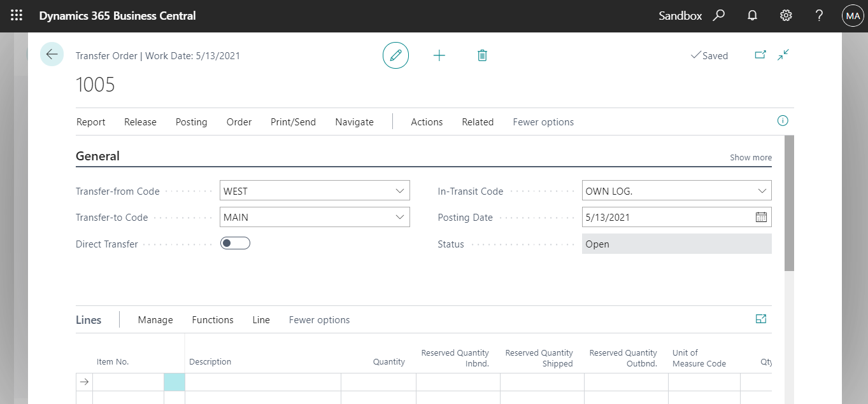Open the Transfer-to Code dropdown list

[400, 217]
